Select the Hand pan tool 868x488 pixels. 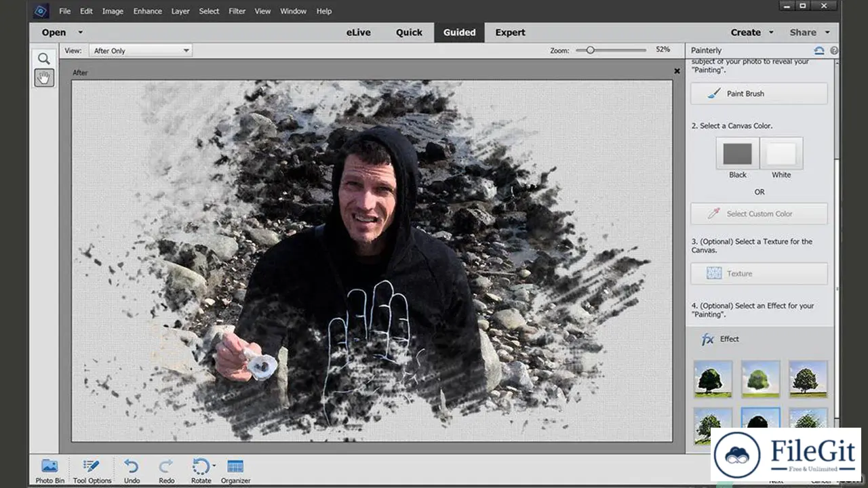click(x=44, y=78)
